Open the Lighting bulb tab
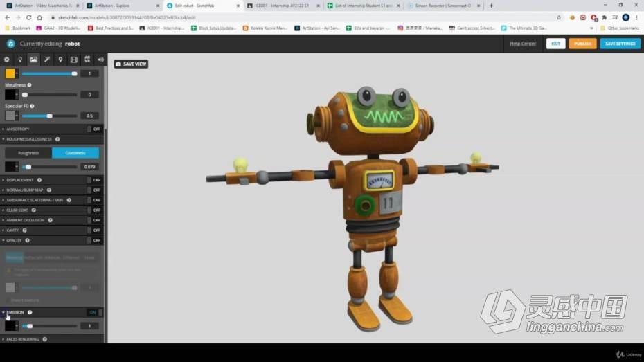Viewport: 644px width, 362px height. click(19, 60)
